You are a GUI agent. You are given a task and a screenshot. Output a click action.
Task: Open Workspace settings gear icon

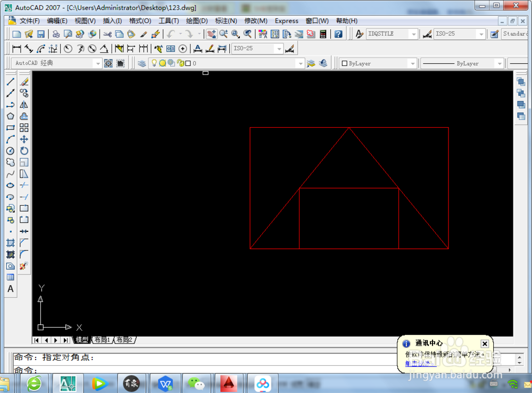click(108, 63)
